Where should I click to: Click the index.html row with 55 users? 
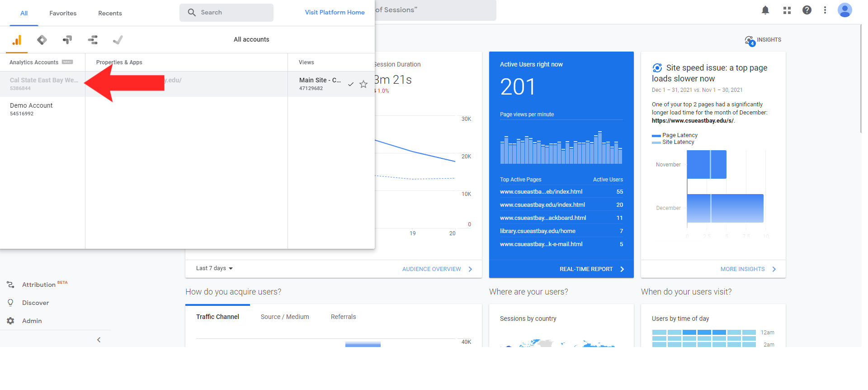(x=561, y=192)
